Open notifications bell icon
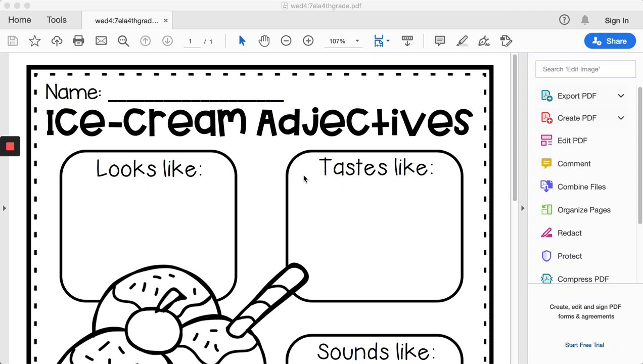Image resolution: width=643 pixels, height=364 pixels. 585,20
